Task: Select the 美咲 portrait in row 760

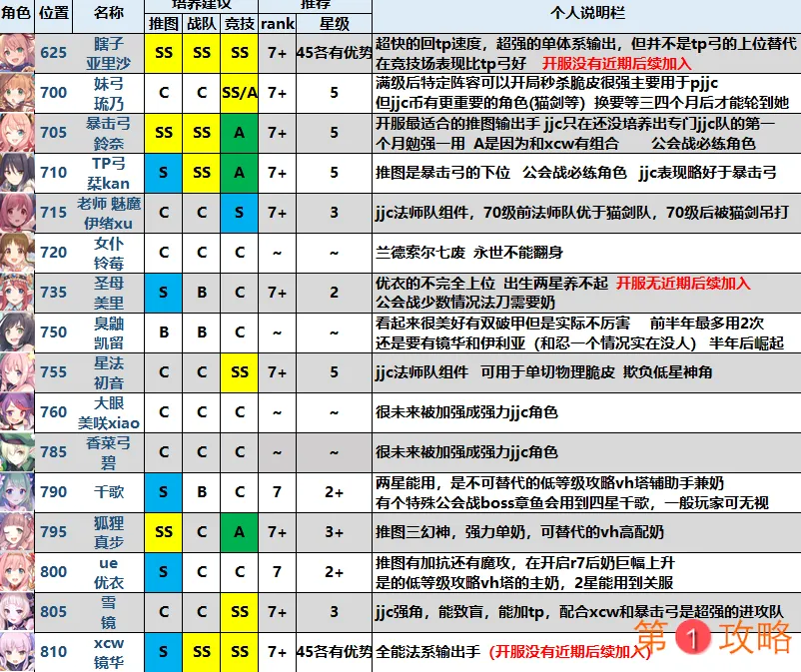Action: pos(17,412)
